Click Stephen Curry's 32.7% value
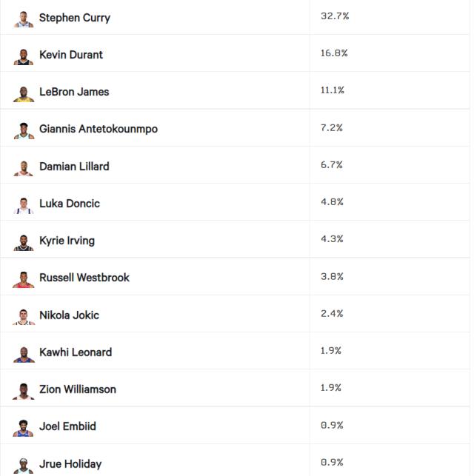This screenshot has width=474, height=476. pos(335,16)
